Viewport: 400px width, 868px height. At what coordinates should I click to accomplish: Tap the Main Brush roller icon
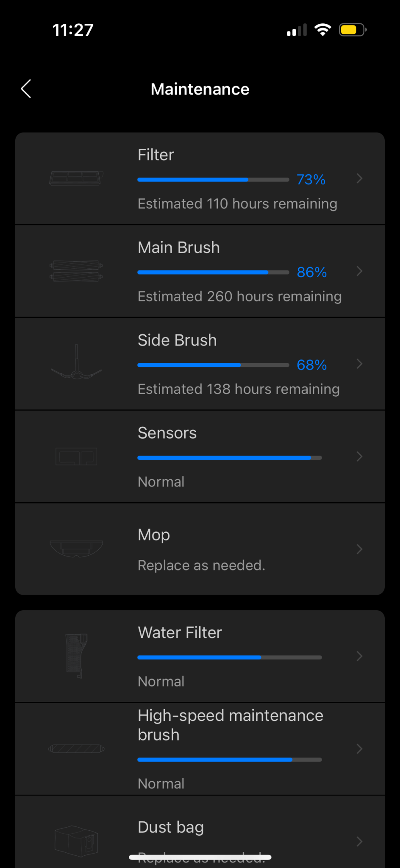tap(76, 271)
